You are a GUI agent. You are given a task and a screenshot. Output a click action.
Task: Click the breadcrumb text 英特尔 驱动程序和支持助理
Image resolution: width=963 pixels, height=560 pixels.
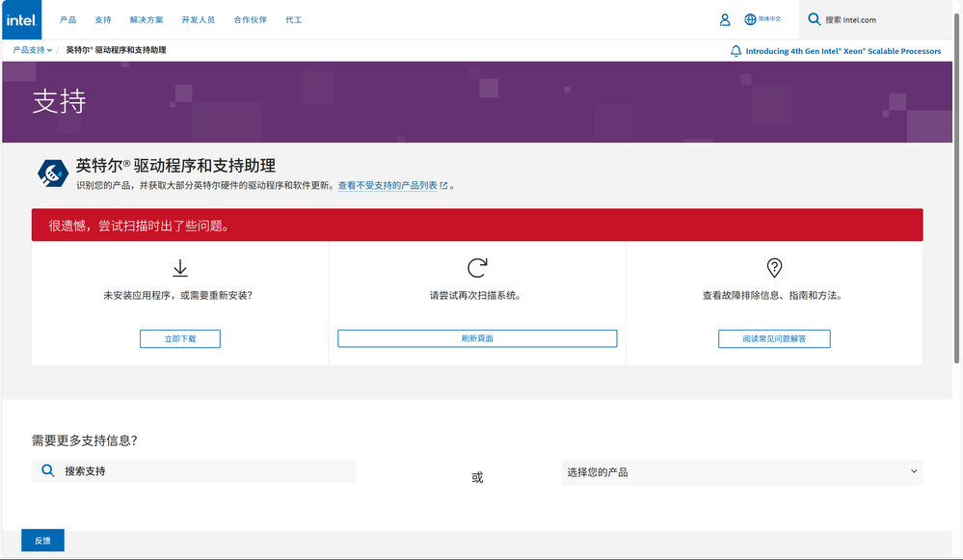click(116, 50)
